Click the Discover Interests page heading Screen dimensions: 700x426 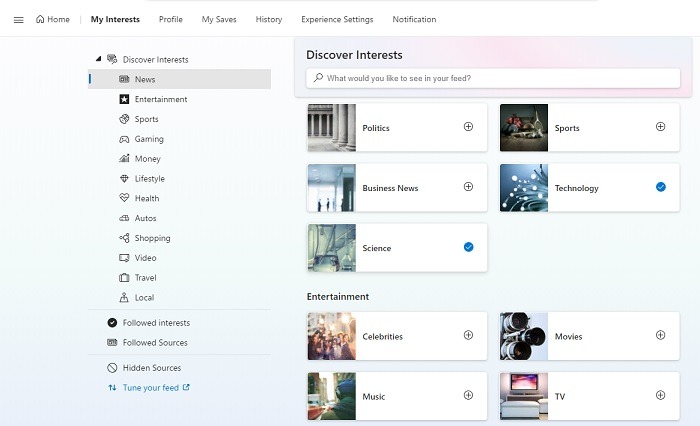354,55
